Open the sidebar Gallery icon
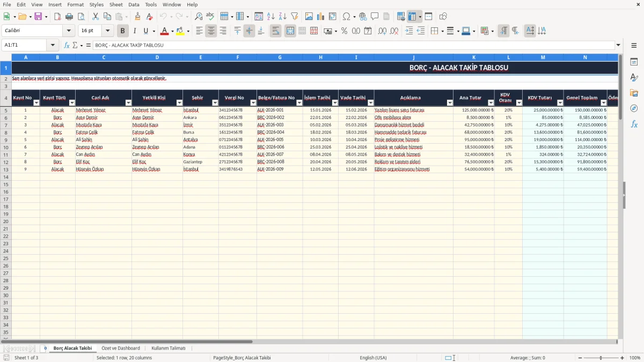Viewport: 644px width, 362px height. click(634, 93)
